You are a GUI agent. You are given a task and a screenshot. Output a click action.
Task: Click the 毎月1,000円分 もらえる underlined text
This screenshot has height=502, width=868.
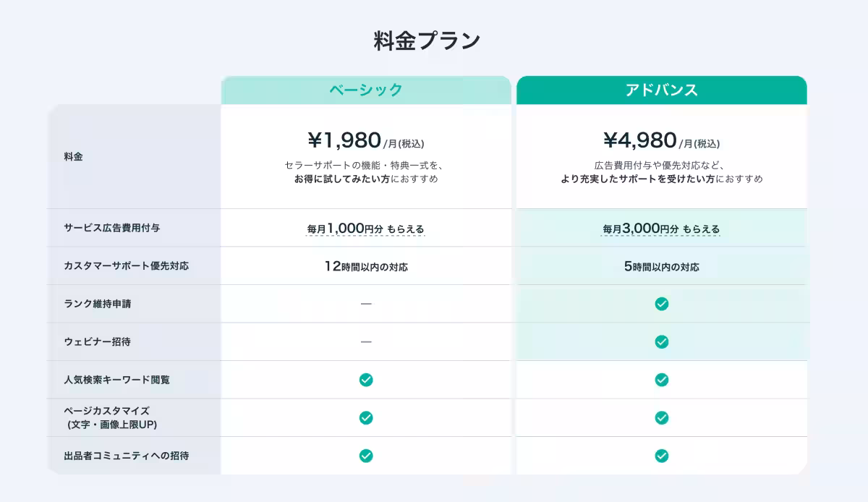pyautogui.click(x=366, y=229)
